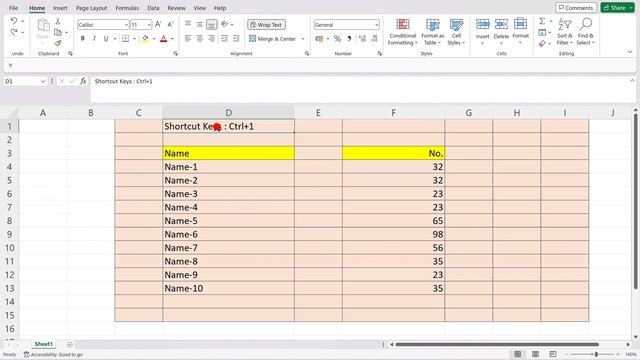Toggle Italic formatting
Screen dimensions: 640x360
click(94, 38)
